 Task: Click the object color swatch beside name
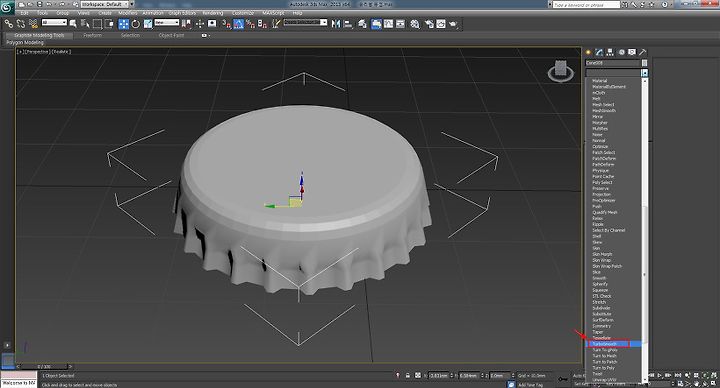[644, 62]
